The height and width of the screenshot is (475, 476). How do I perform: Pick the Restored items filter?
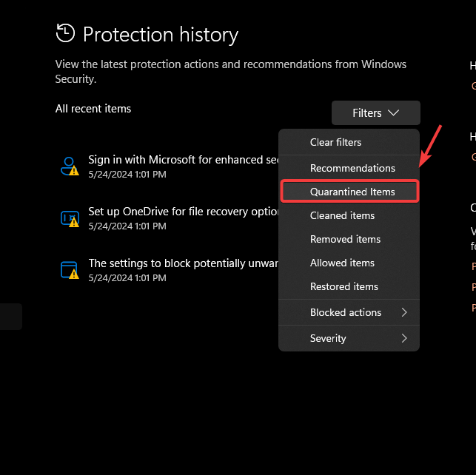(x=343, y=286)
